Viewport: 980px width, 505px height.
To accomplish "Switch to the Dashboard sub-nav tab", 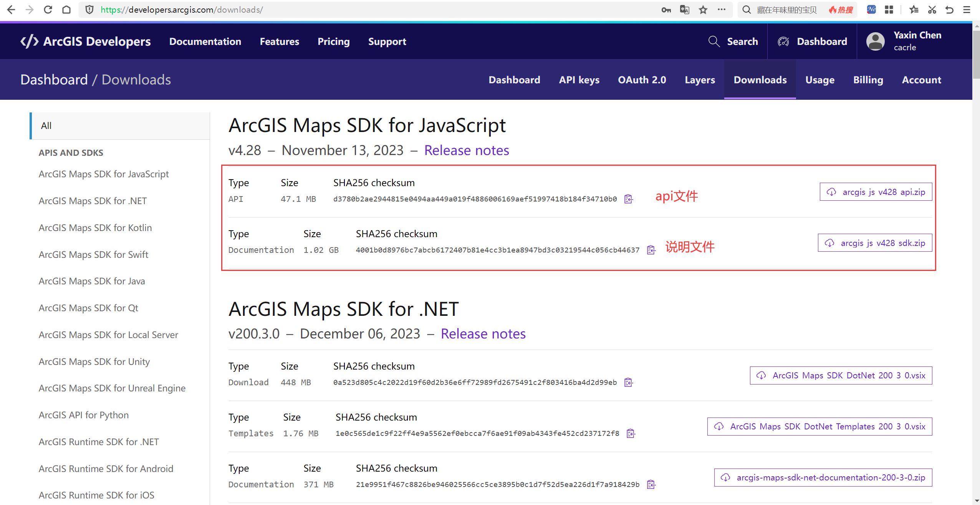I will [x=514, y=80].
